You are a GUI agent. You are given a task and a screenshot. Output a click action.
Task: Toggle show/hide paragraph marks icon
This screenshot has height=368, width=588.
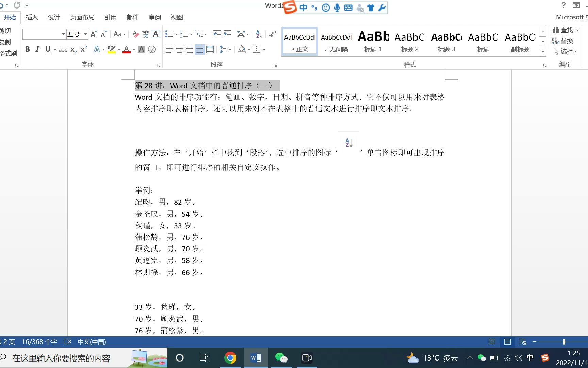[272, 34]
